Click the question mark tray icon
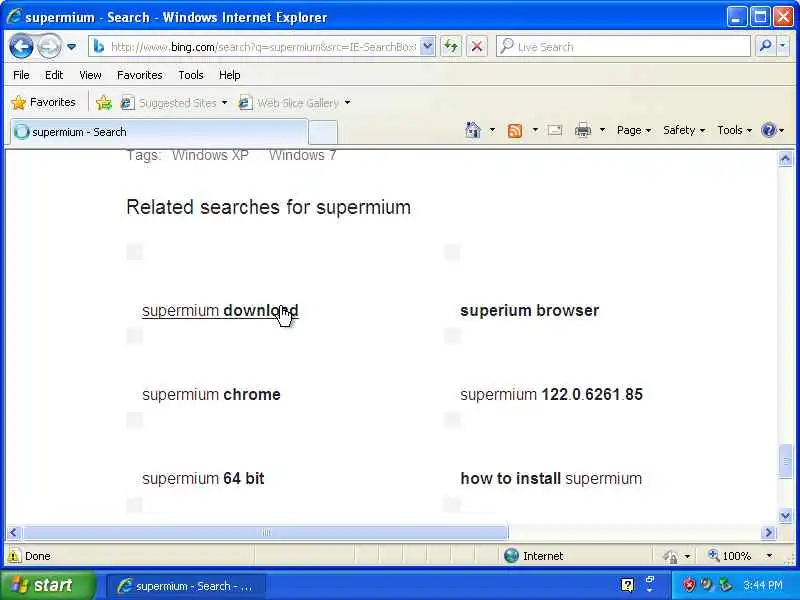Screen dimensions: 800x600 (627, 585)
